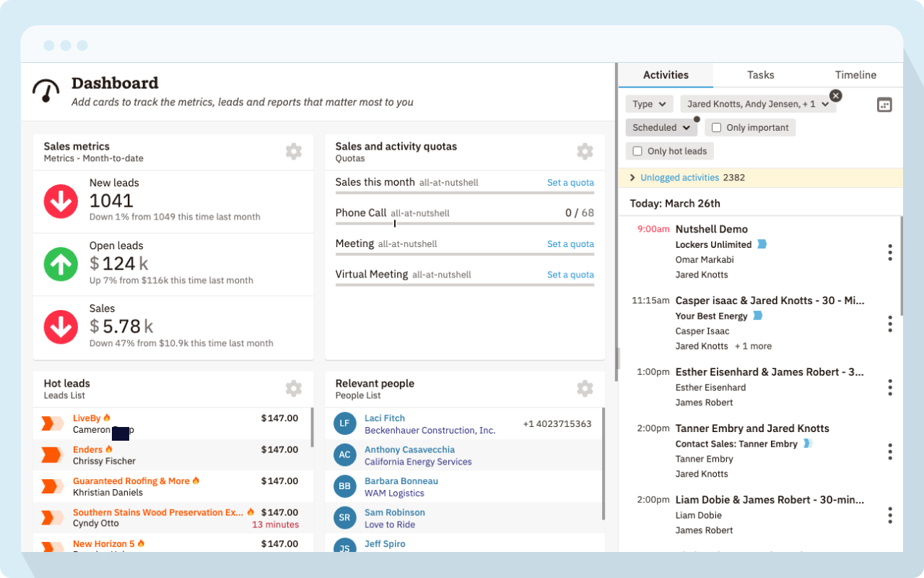Screen dimensions: 924x578
Task: Open the Guaranteed Roofing & More lead
Action: (131, 481)
